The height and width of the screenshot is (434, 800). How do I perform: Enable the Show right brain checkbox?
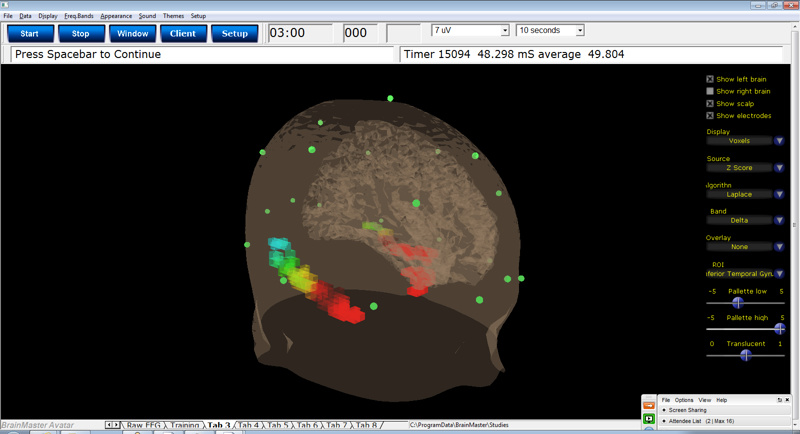pos(710,91)
